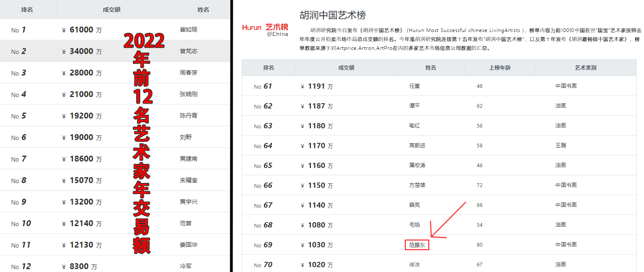Select the artist name 冷军
This screenshot has height=272, width=644.
tap(186, 266)
